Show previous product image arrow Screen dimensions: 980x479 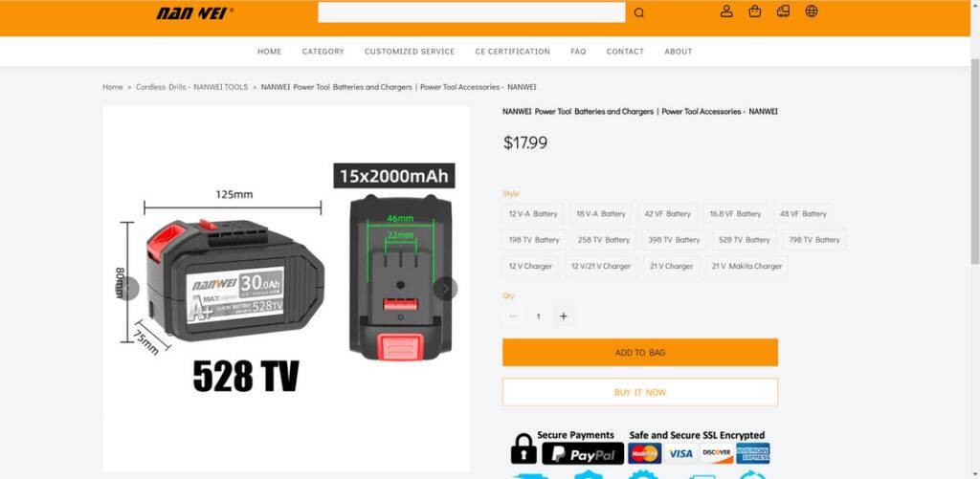[x=127, y=289]
